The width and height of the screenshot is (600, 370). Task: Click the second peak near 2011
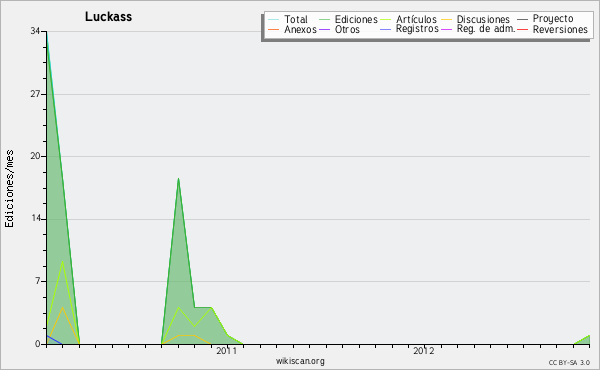tap(178, 179)
